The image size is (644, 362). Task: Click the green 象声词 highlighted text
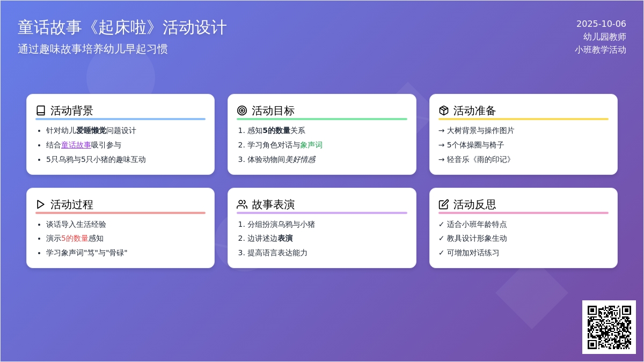pos(311,145)
